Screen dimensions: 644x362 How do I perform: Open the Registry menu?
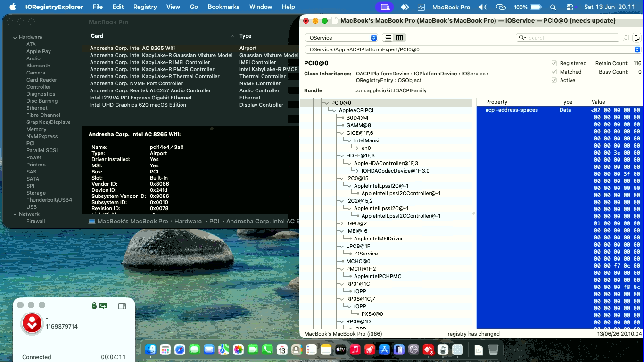tap(145, 7)
